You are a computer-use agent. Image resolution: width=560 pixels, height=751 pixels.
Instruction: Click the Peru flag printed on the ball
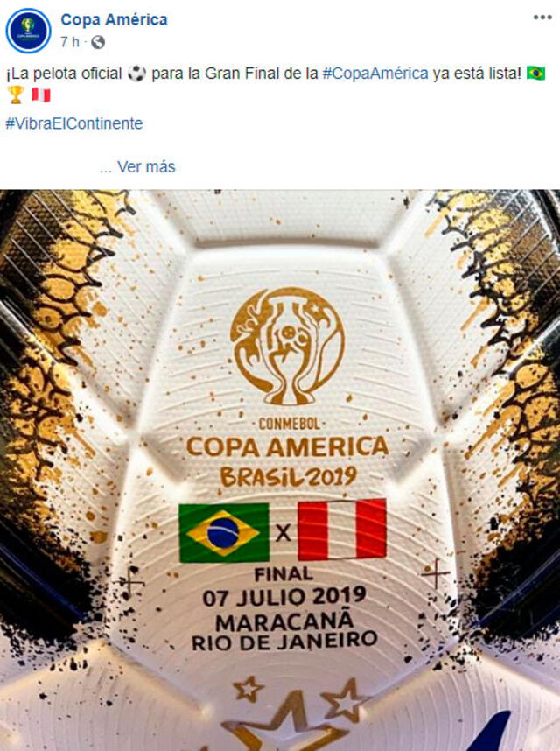coord(341,528)
